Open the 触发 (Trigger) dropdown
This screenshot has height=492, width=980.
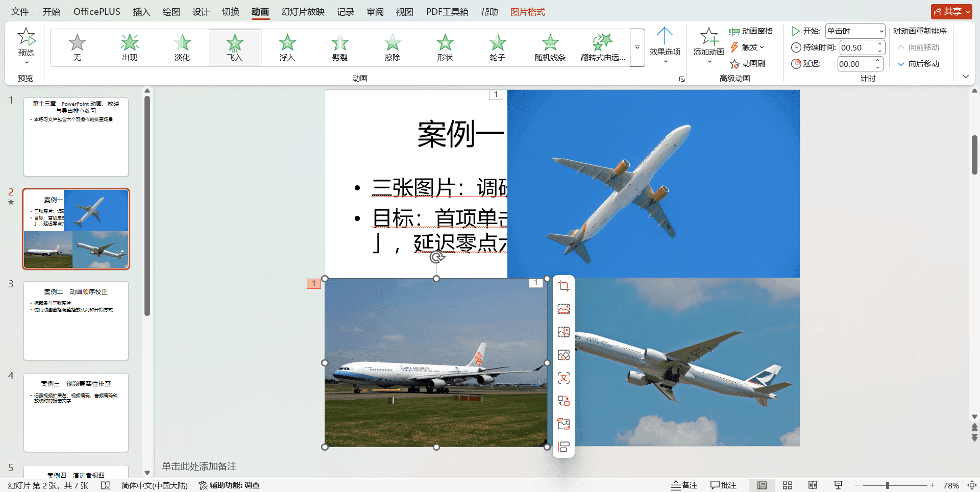[x=748, y=47]
